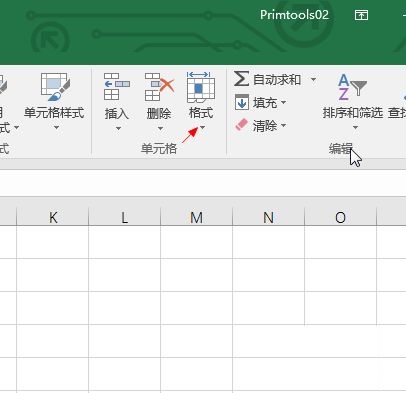Click the 清除 label button
Image resolution: width=406 pixels, height=393 pixels.
pyautogui.click(x=265, y=126)
